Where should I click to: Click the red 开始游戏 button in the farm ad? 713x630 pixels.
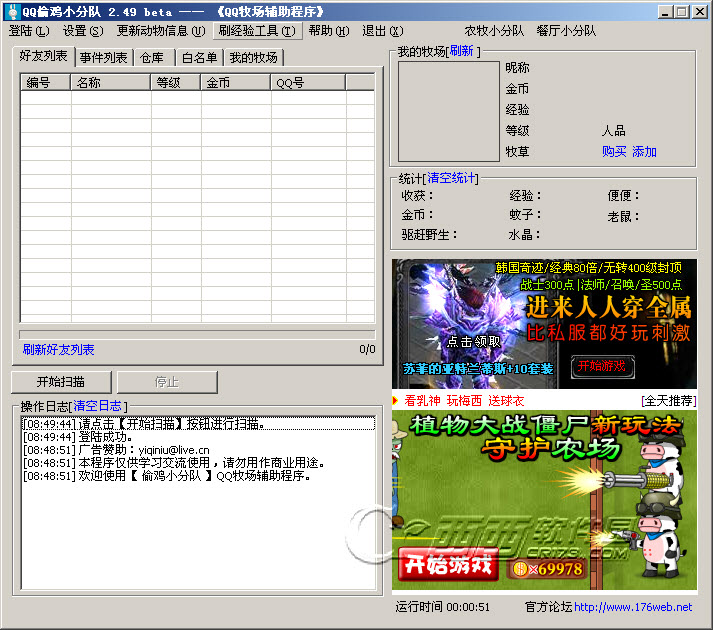[448, 564]
